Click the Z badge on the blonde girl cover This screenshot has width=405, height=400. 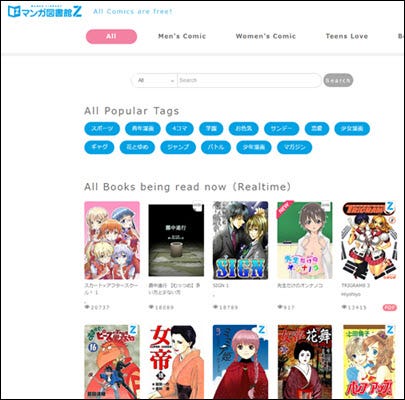click(x=390, y=330)
